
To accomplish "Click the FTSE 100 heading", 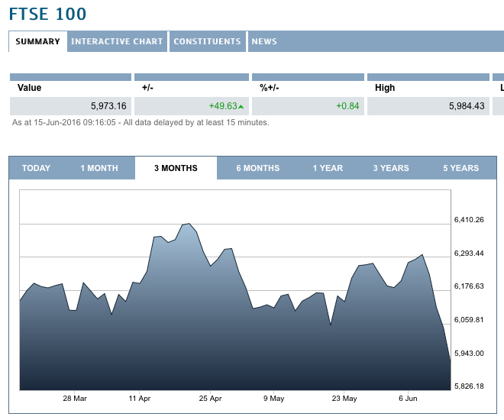I will [47, 15].
